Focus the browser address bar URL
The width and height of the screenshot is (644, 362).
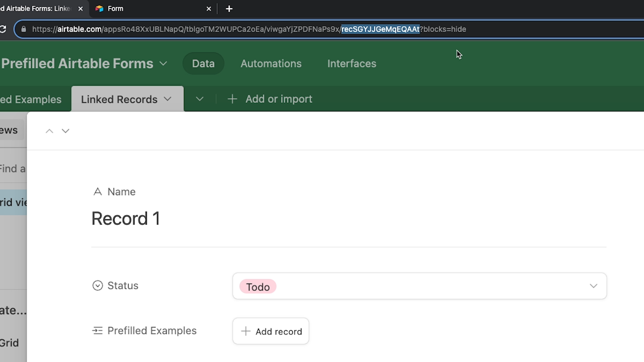[249, 29]
